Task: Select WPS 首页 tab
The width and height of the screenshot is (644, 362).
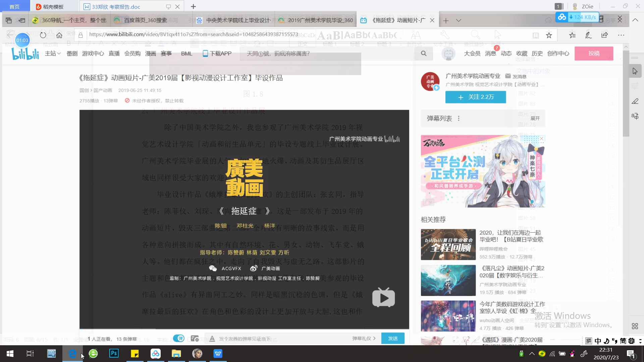Action: (x=14, y=7)
